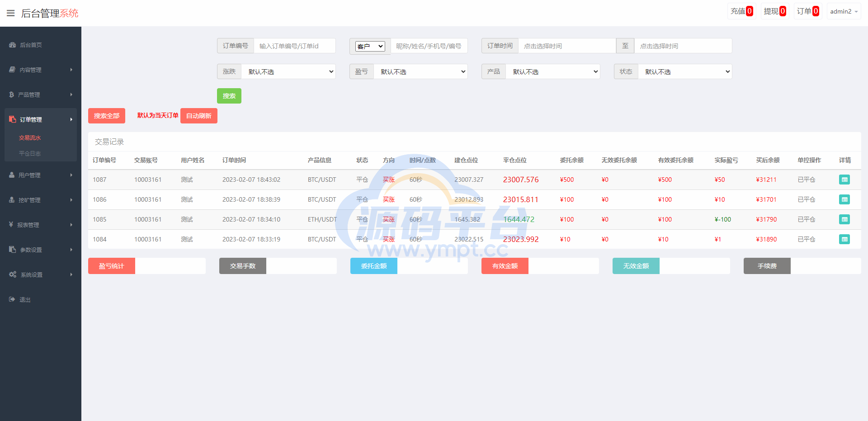Click the 参数设置 sidebar icon
This screenshot has height=421, width=868.
click(12, 249)
